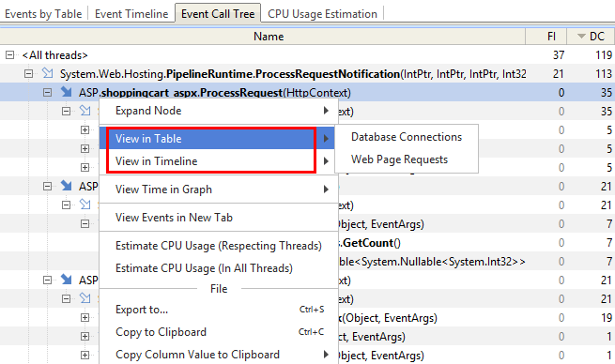Screen dimensions: 615x364
Task: Click the DC column sort arrow
Action: pos(581,37)
